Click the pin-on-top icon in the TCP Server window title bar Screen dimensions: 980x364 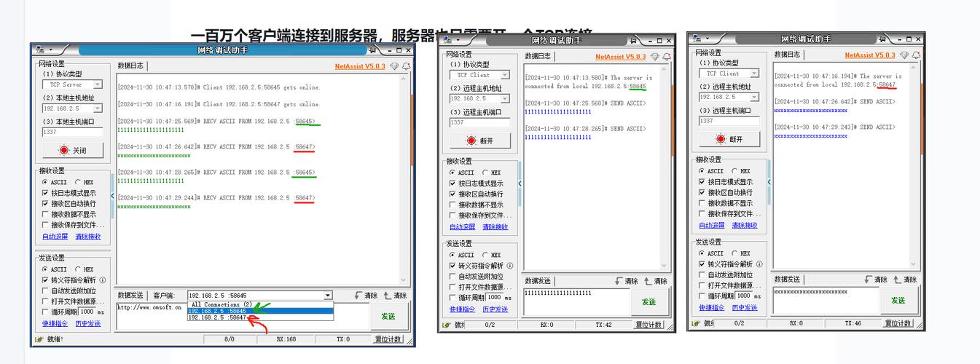(x=372, y=50)
